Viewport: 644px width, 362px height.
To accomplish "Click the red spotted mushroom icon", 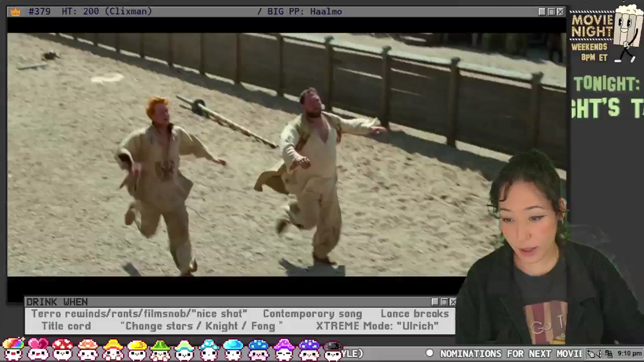I will [63, 349].
